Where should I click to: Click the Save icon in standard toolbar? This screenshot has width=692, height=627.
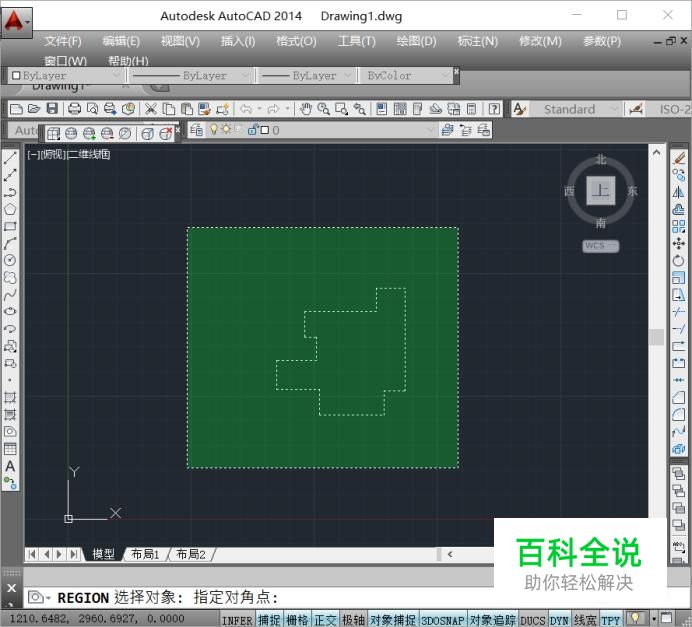coord(52,109)
